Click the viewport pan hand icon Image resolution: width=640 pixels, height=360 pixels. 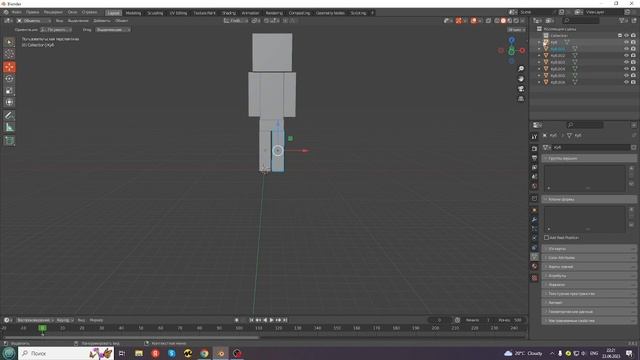pos(521,78)
